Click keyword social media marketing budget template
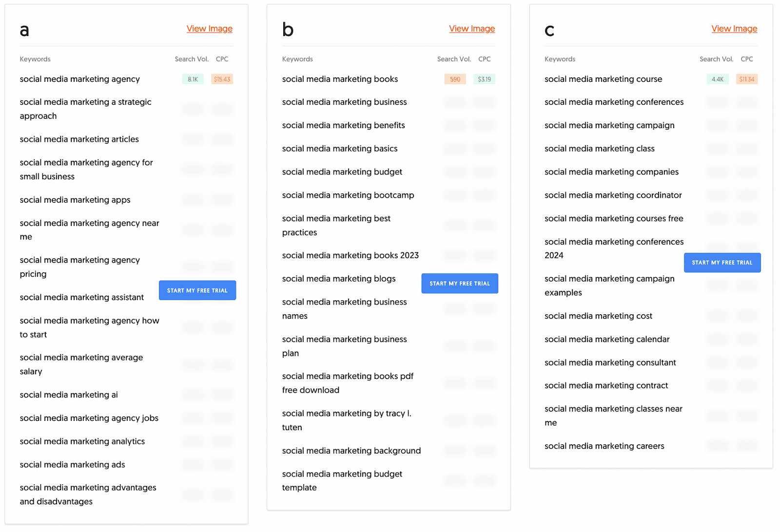Screen dimensions: 780x532 point(342,480)
